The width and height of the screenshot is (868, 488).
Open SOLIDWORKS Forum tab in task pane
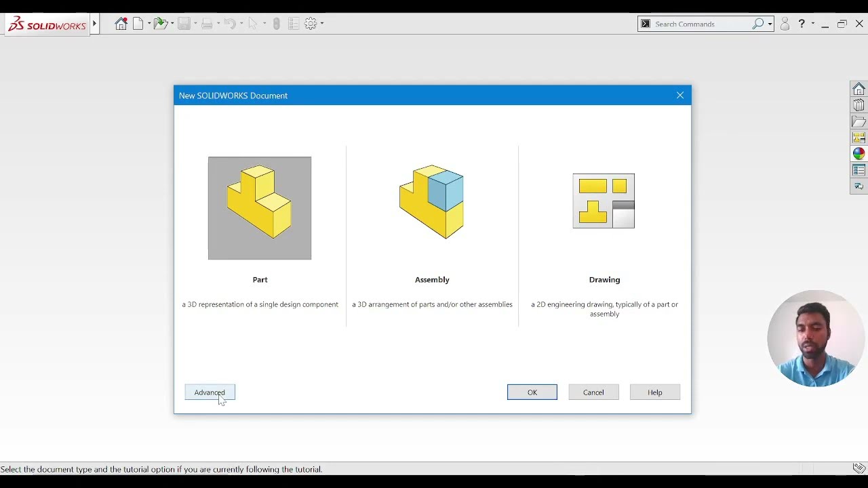click(x=859, y=186)
